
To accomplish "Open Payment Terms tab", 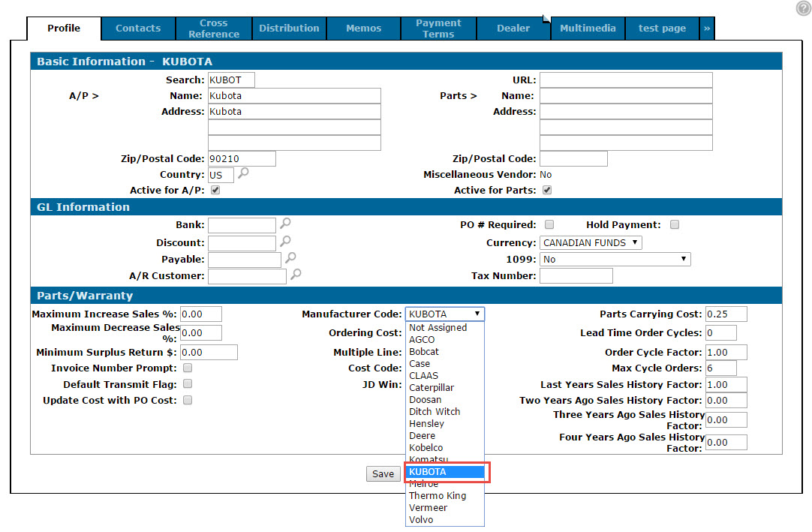I will [x=438, y=29].
